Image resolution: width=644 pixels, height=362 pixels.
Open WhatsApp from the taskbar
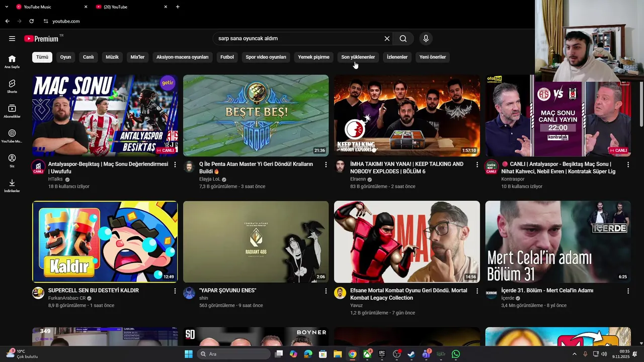456,354
